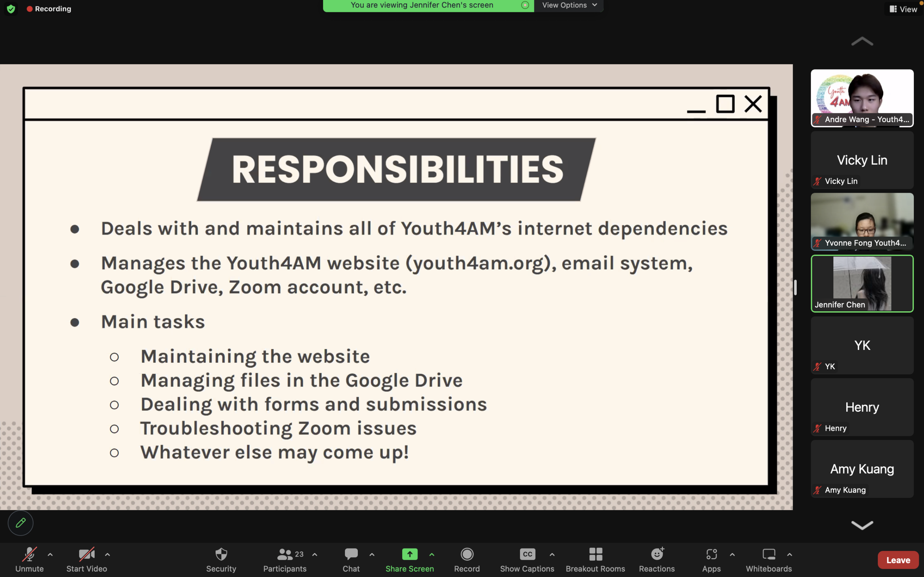Click the Unmute microphone icon
The height and width of the screenshot is (577, 924).
point(30,554)
